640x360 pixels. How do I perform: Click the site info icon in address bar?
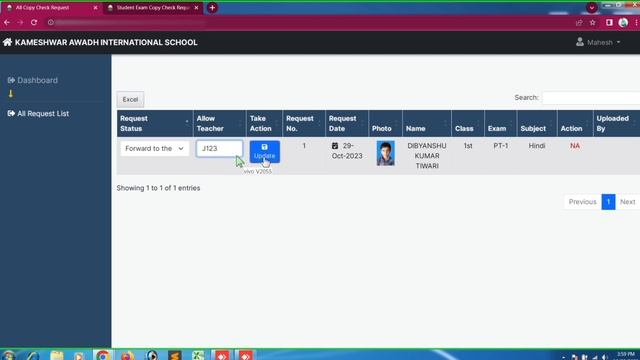point(51,22)
